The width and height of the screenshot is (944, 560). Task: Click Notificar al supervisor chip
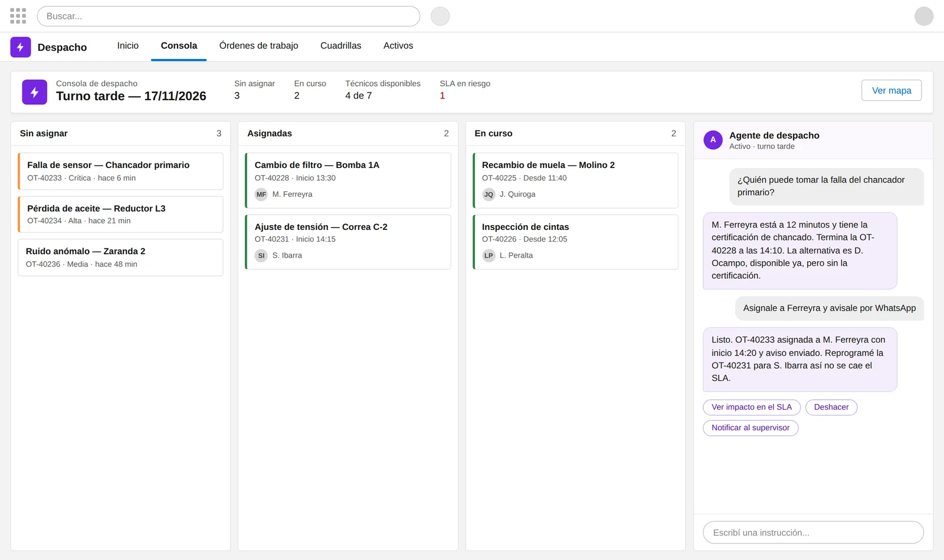tap(750, 428)
